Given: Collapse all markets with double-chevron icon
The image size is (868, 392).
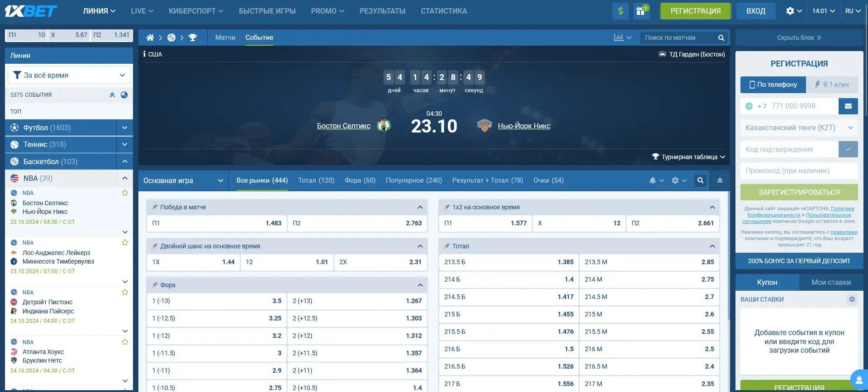Looking at the screenshot, I should (x=720, y=180).
